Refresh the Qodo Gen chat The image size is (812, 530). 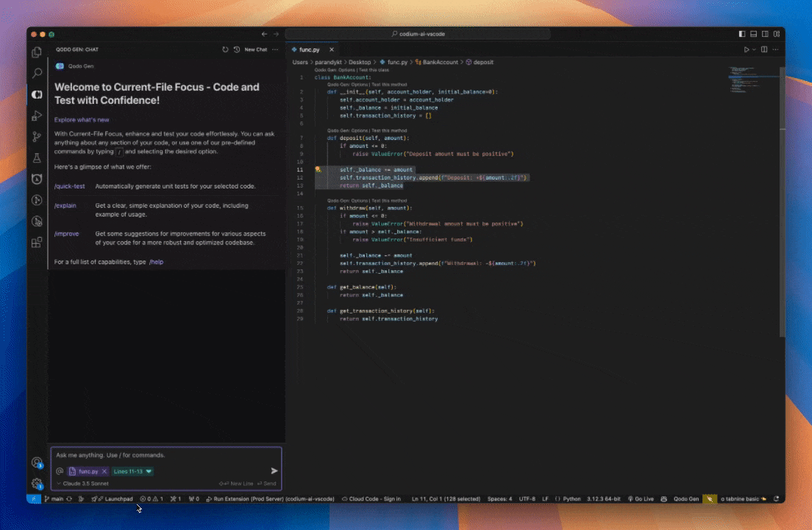(x=225, y=50)
